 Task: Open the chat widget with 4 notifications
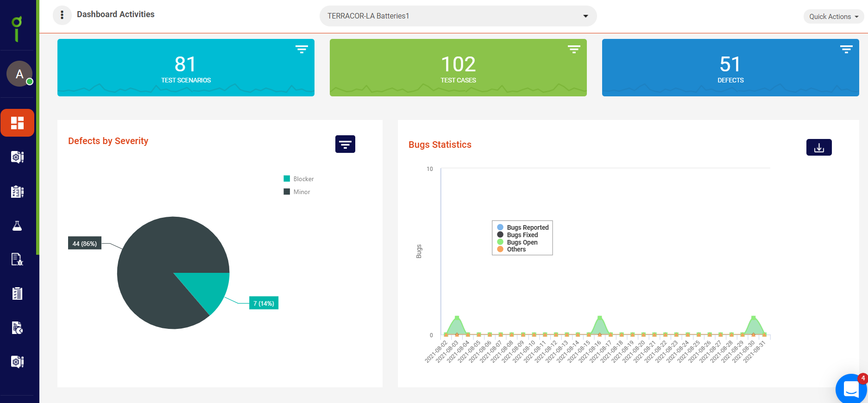851,389
